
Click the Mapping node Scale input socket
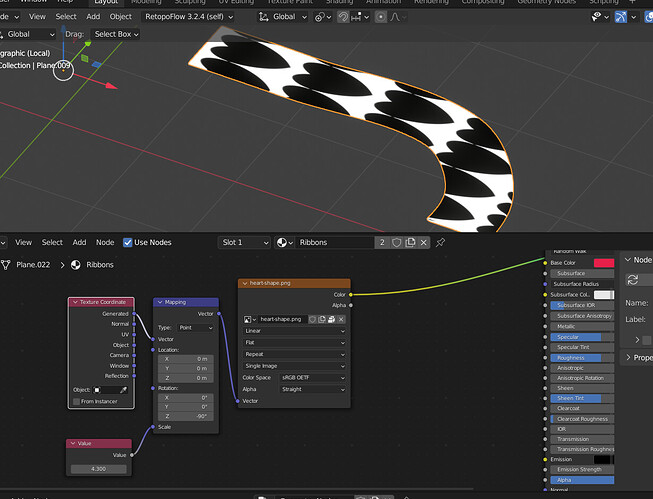tap(153, 427)
